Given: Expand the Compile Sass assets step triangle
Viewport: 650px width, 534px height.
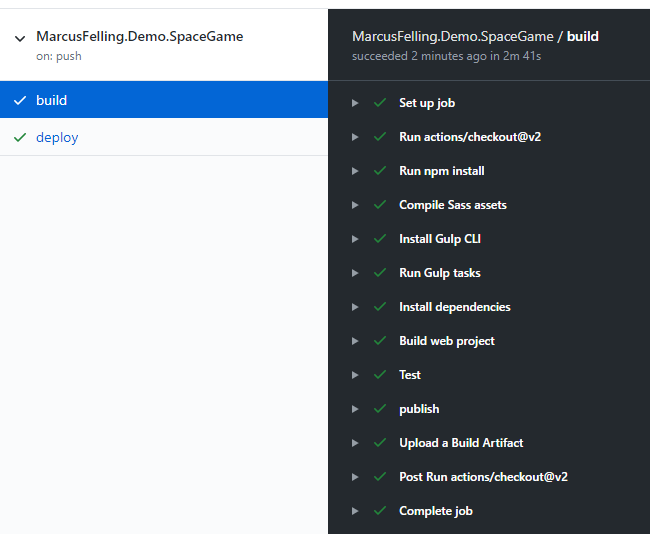Looking at the screenshot, I should pyautogui.click(x=355, y=205).
